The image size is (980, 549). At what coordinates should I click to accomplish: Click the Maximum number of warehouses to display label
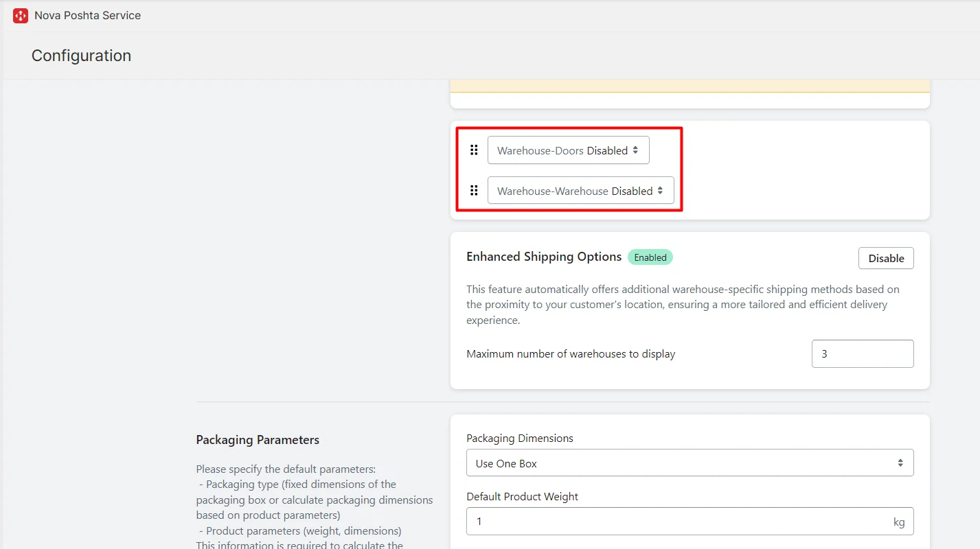pos(571,354)
